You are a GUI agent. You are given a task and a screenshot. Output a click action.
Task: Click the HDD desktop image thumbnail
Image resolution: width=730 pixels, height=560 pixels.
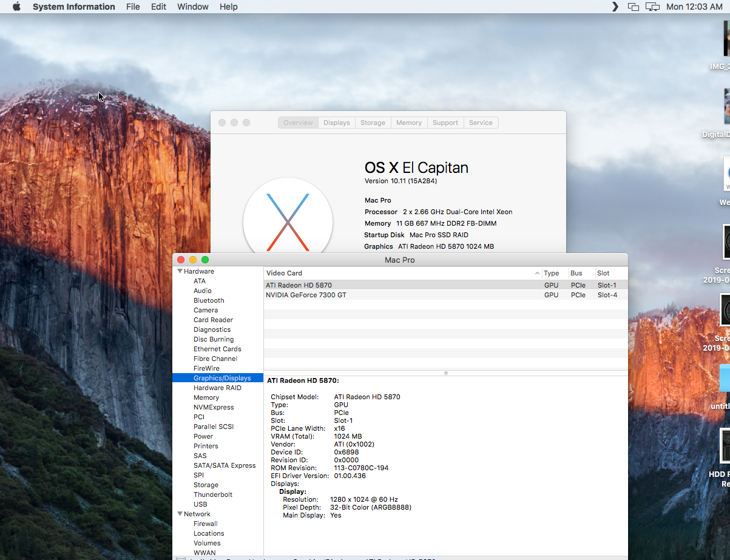click(725, 446)
